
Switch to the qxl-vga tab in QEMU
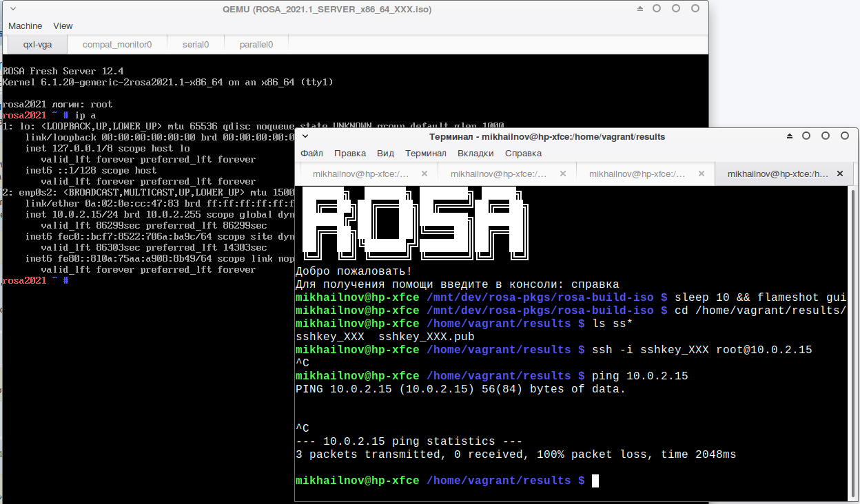[37, 44]
